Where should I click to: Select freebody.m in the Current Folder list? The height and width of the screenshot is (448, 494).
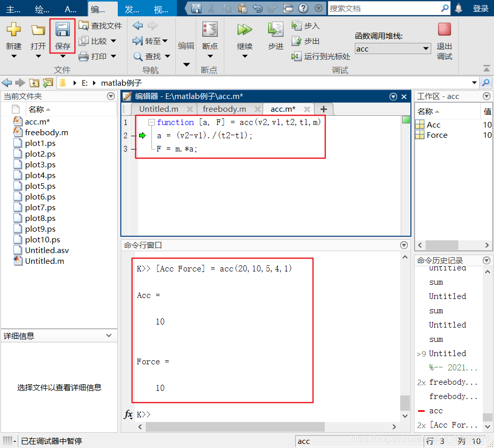coord(46,133)
